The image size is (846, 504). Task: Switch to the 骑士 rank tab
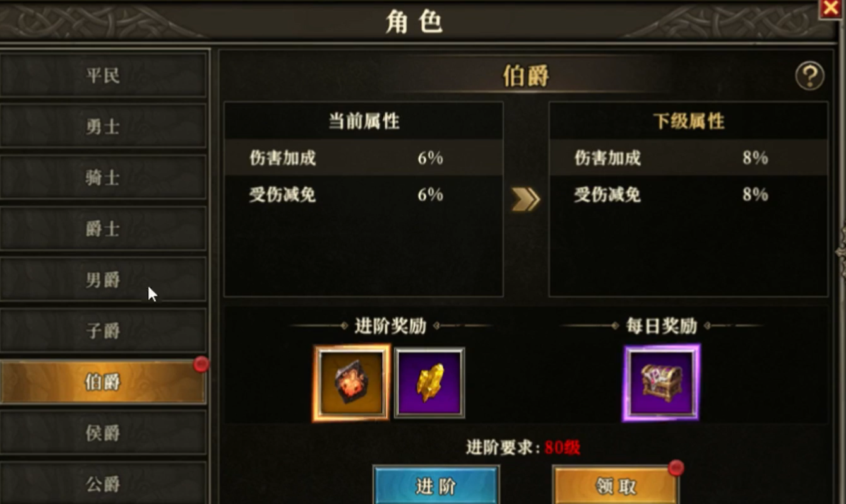pos(103,177)
